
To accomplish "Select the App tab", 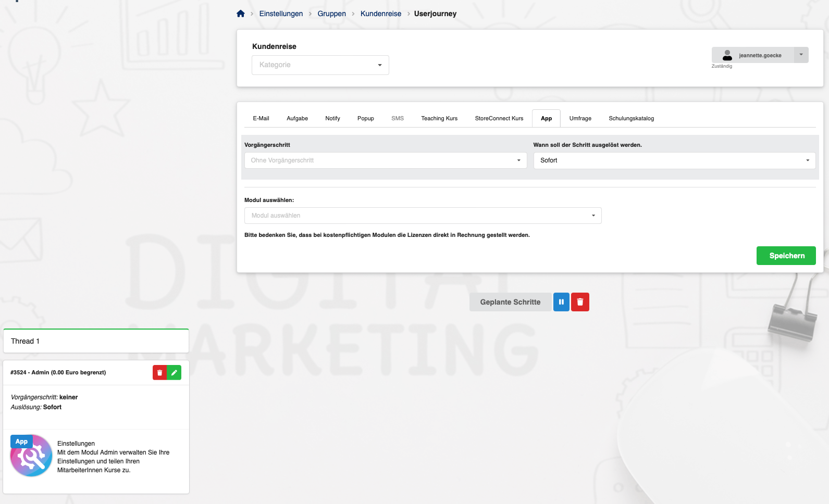I will coord(546,118).
